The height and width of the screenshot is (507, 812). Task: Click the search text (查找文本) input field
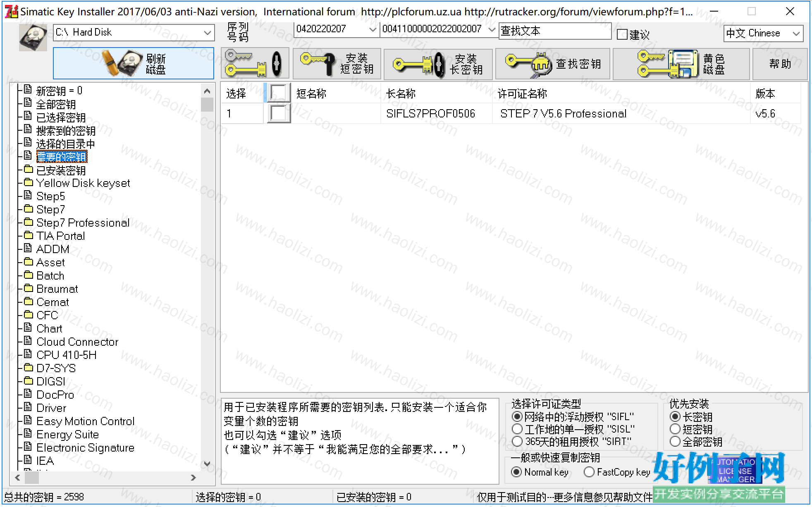pos(555,31)
